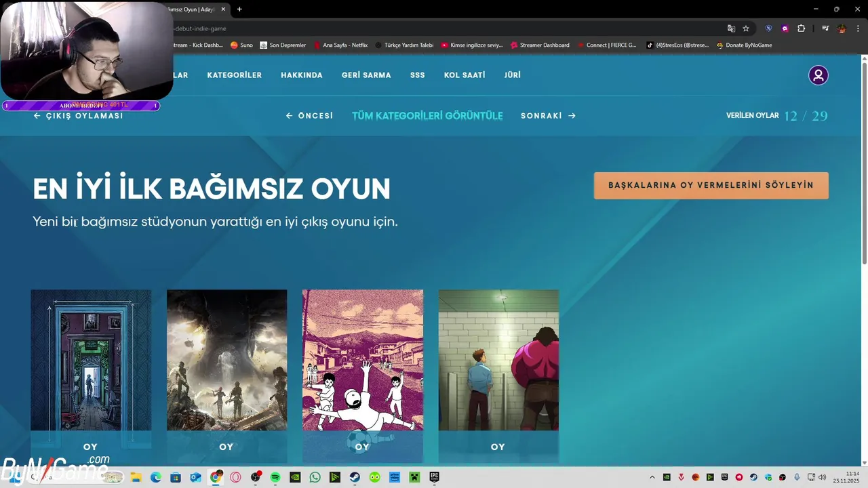The width and height of the screenshot is (868, 488).
Task: Select the purple soccer kids game cover
Action: pyautogui.click(x=363, y=360)
